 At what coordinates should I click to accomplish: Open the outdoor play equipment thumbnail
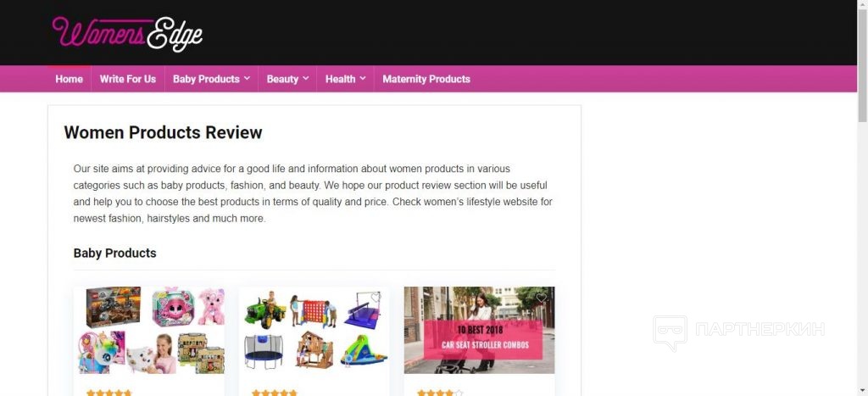pyautogui.click(x=314, y=330)
